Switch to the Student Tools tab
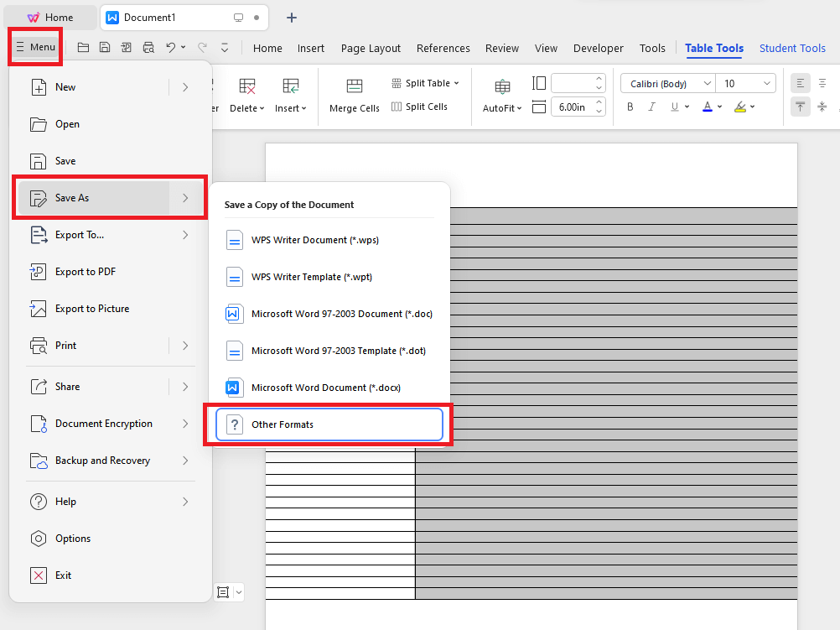Image resolution: width=840 pixels, height=630 pixels. pos(791,49)
